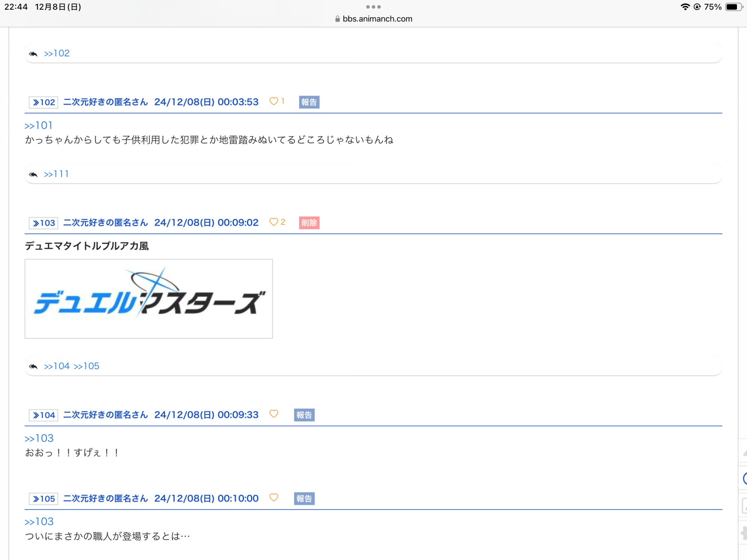The width and height of the screenshot is (747, 560).
Task: Click post number button »105
Action: click(44, 499)
